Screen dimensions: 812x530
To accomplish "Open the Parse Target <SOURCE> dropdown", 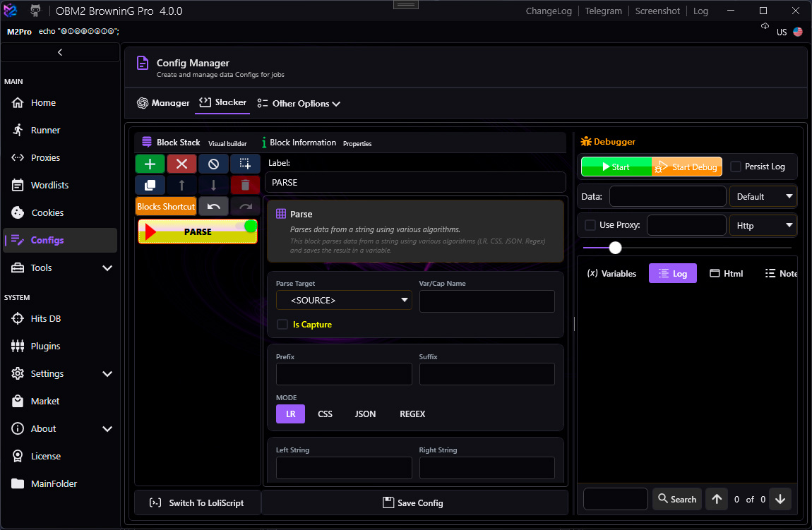I will coord(344,300).
